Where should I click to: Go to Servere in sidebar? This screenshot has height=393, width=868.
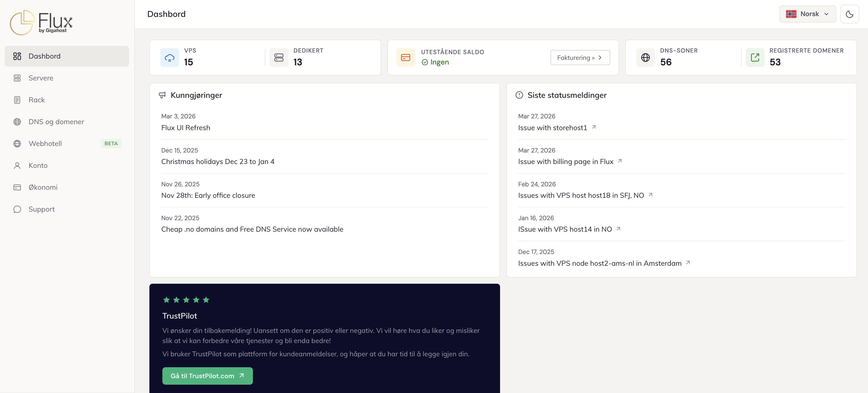point(41,78)
